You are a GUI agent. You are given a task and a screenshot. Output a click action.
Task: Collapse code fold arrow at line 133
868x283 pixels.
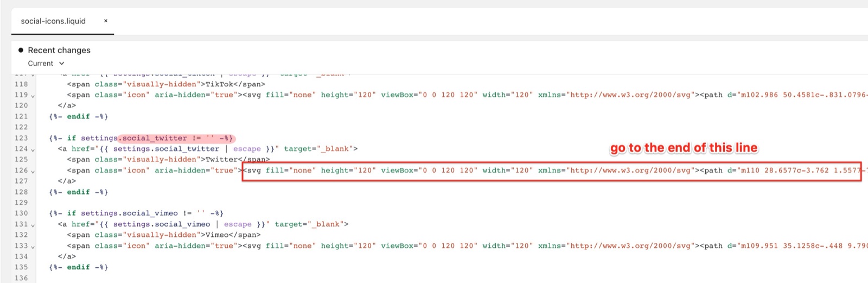click(33, 247)
